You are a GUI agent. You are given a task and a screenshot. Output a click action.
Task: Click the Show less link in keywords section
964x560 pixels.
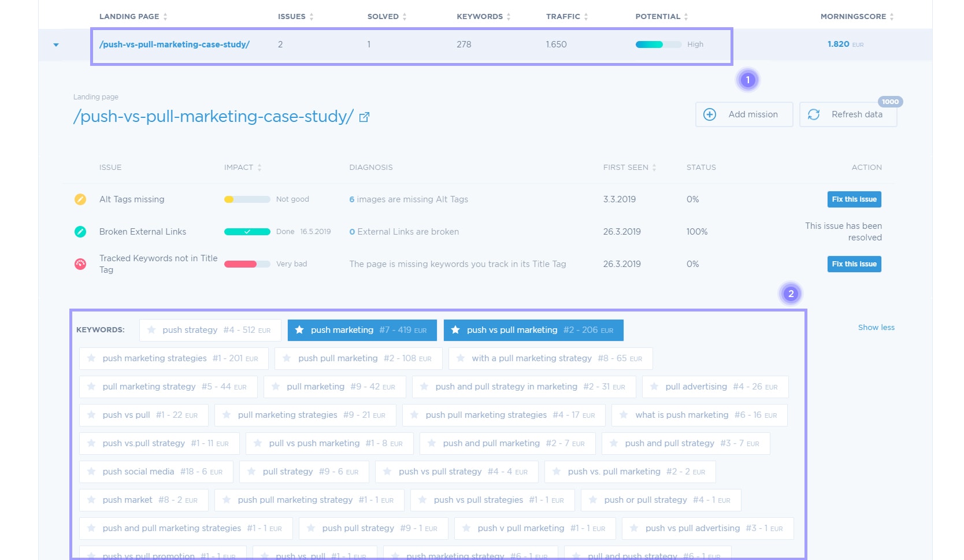point(876,327)
